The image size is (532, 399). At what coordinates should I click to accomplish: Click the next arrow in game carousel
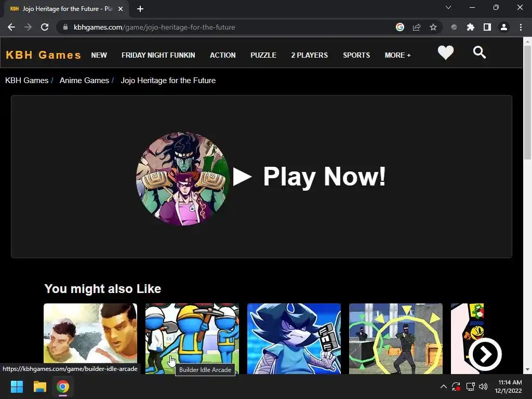point(485,354)
